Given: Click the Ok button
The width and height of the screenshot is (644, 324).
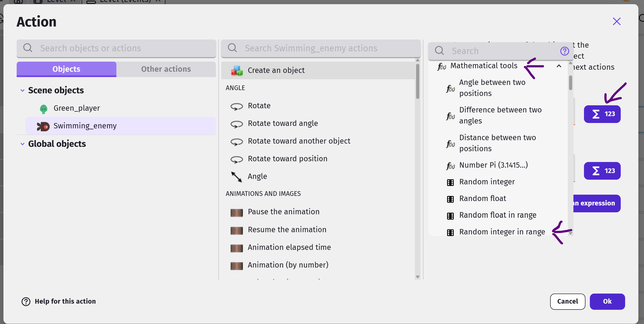Looking at the screenshot, I should 607,301.
